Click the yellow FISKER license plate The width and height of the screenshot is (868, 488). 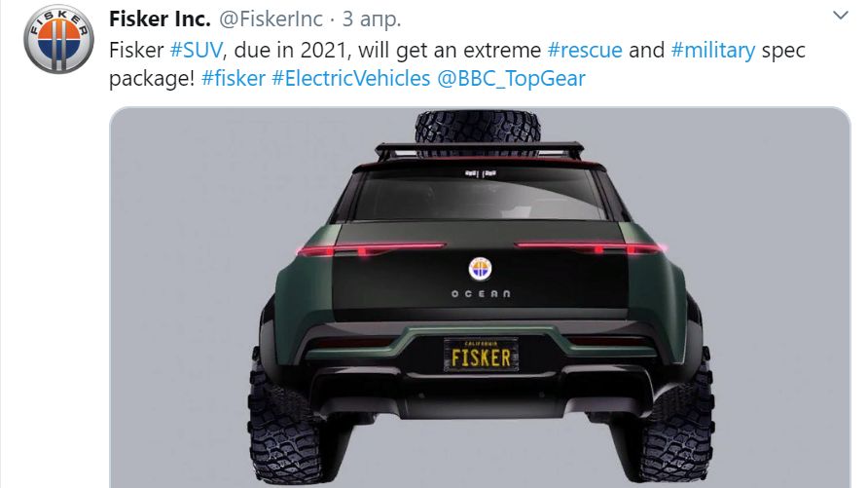point(481,356)
